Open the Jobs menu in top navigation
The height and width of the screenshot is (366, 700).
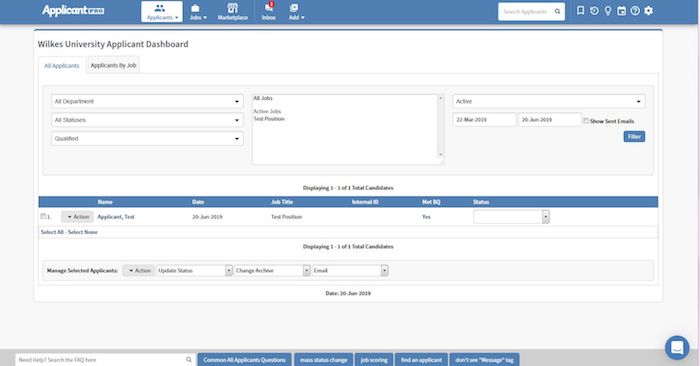point(198,12)
